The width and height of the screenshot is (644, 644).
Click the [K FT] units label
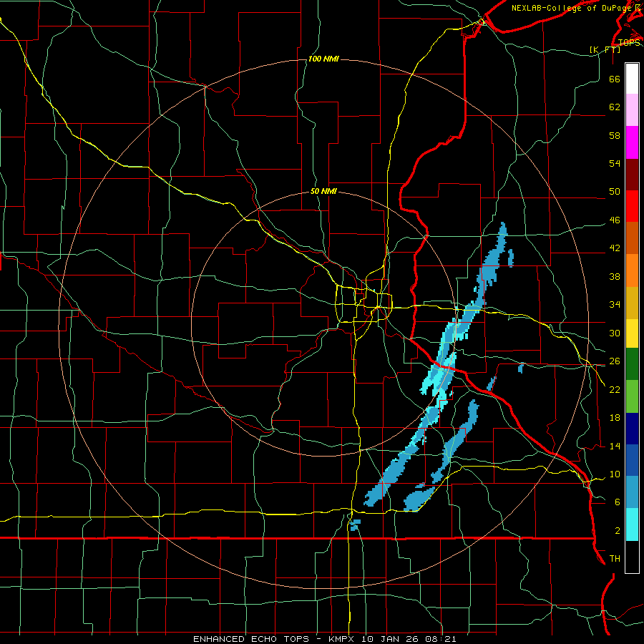point(605,49)
